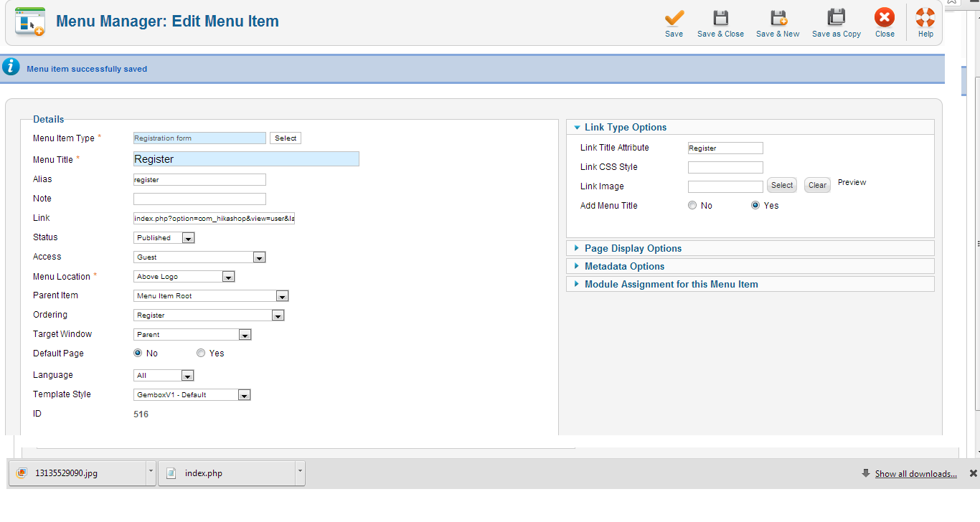Open the Target Window Parent dropdown
Screen dimensions: 980x522
click(192, 334)
